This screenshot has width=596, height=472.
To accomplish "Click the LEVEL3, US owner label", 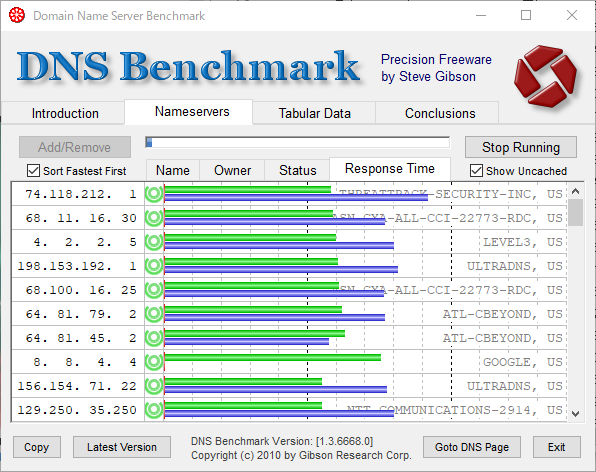I will tap(522, 242).
